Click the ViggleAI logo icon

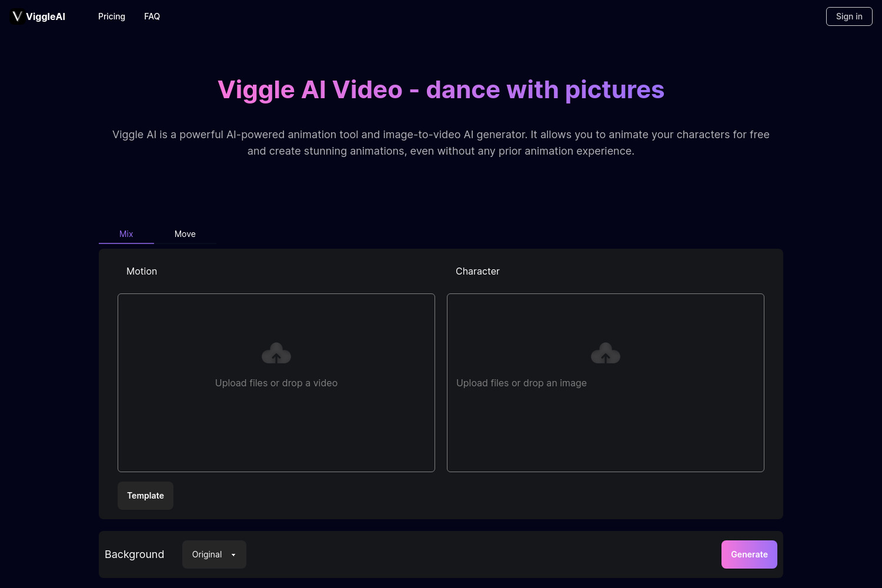coord(17,16)
